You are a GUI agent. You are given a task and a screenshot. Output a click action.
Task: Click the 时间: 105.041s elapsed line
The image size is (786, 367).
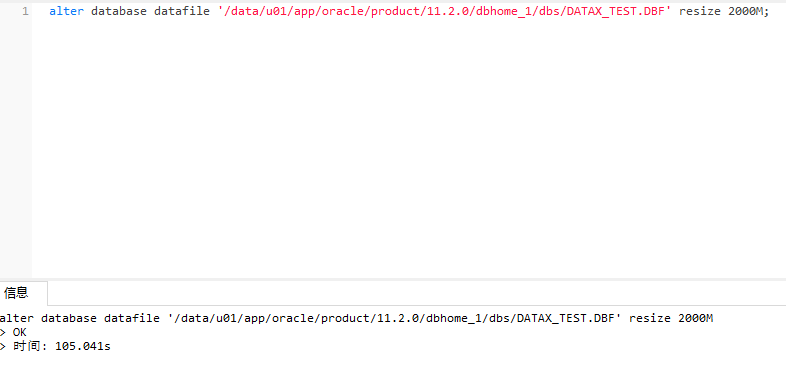click(55, 346)
